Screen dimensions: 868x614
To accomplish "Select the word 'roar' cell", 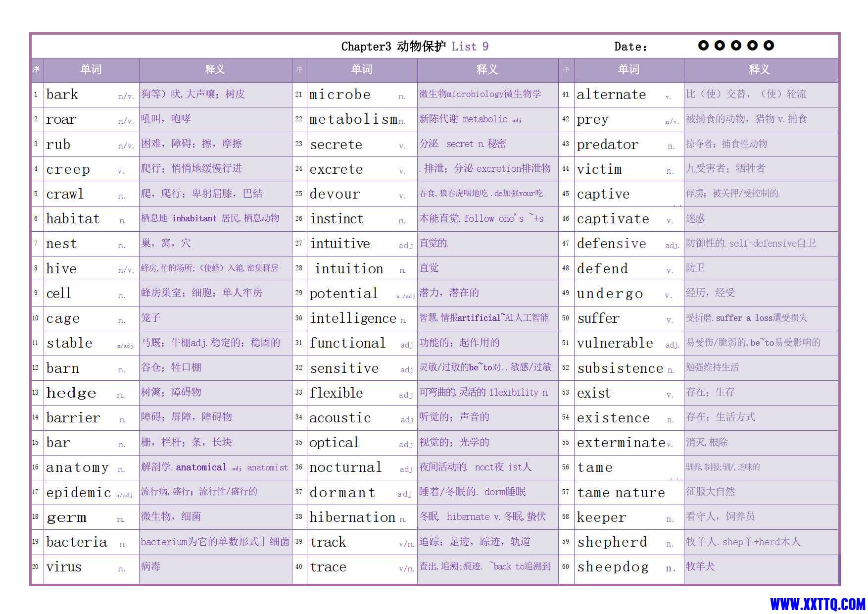I will (91, 119).
